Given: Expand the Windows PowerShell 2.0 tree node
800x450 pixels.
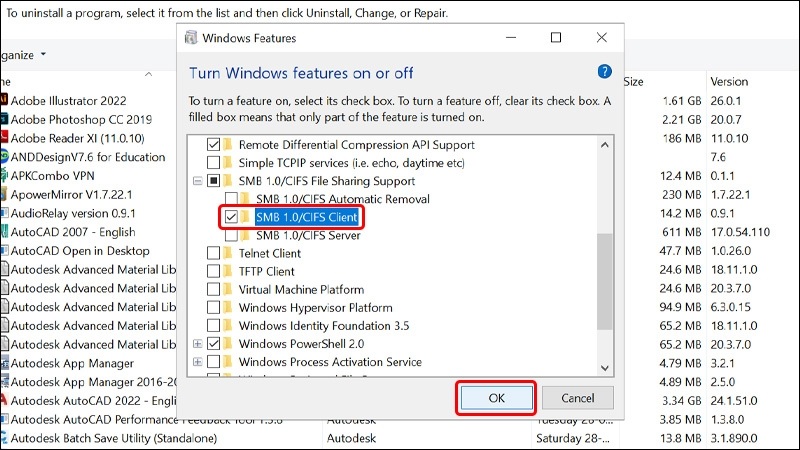Looking at the screenshot, I should (x=197, y=344).
